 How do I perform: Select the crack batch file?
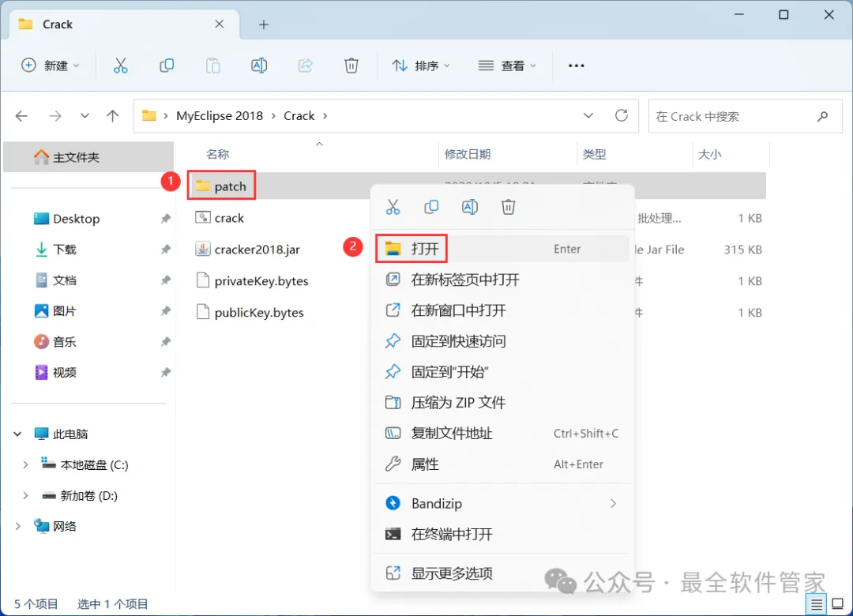(220, 218)
